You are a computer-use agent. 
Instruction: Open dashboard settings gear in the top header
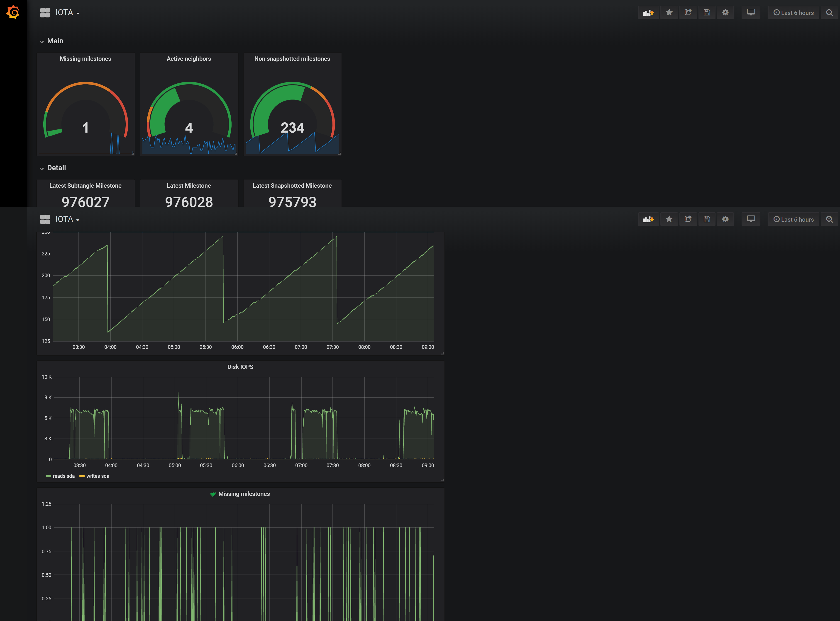[x=725, y=13]
